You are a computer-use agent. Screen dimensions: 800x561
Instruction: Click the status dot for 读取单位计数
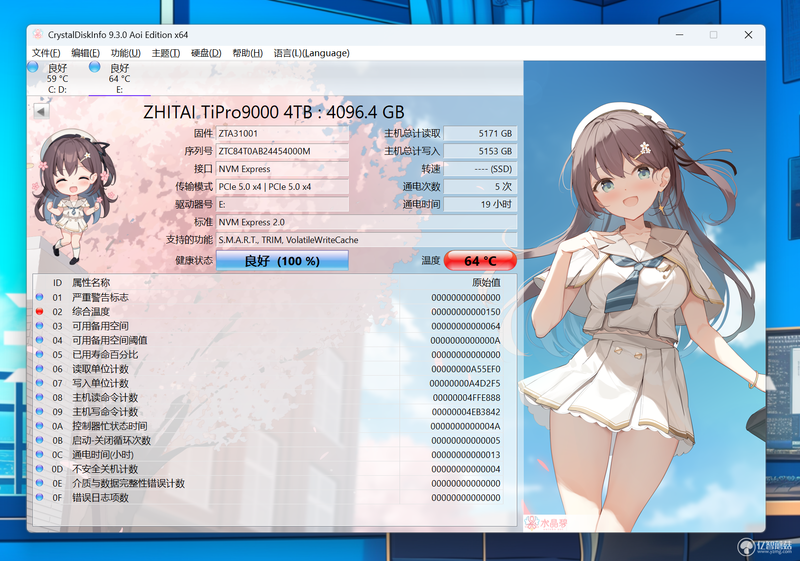(x=39, y=368)
